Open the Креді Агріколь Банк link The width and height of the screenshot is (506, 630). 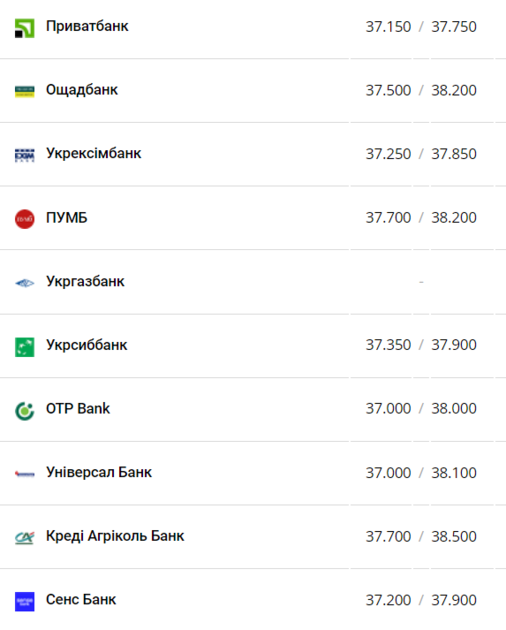[115, 536]
